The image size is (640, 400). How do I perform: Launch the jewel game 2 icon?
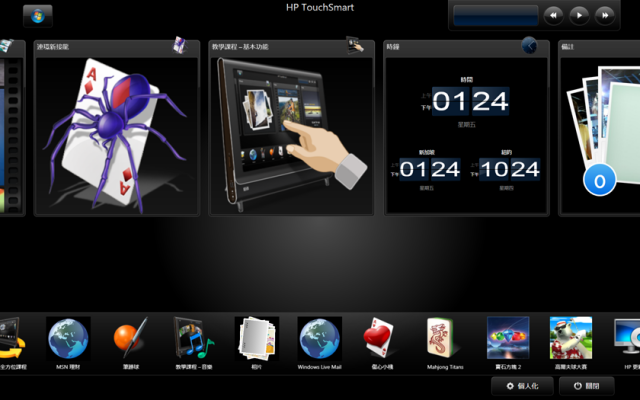pos(508,338)
